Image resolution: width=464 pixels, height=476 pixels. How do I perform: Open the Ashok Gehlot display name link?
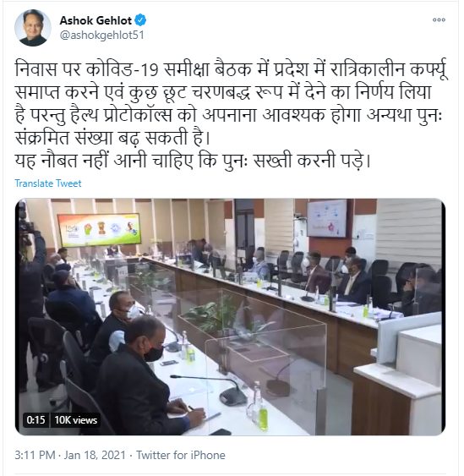point(96,20)
